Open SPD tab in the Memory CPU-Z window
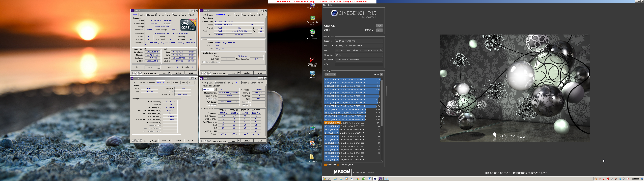 pyautogui.click(x=168, y=82)
